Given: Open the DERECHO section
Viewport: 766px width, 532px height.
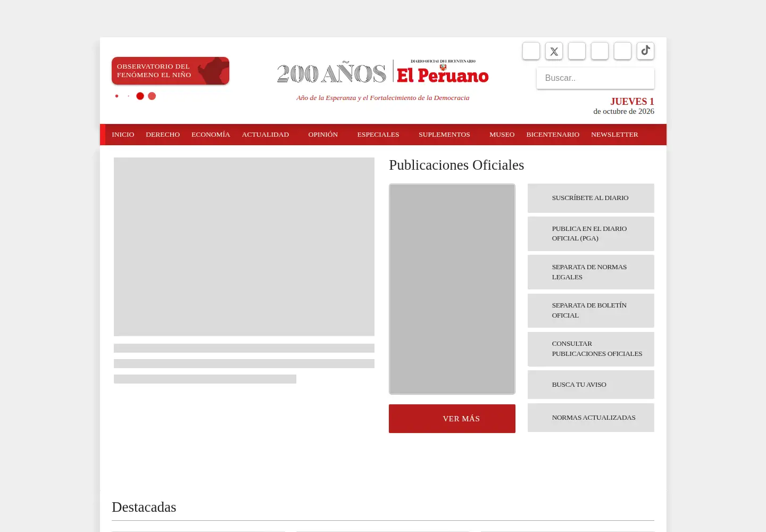Looking at the screenshot, I should tap(163, 135).
